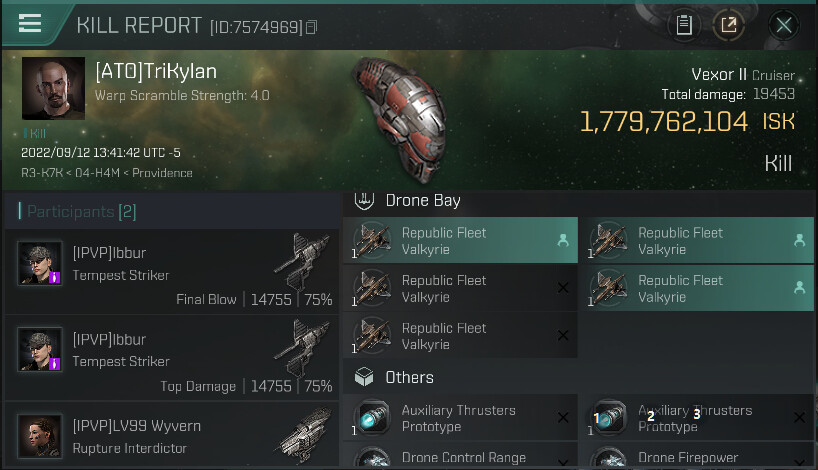
Task: Click the Drone Control Range item row
Action: (460, 458)
